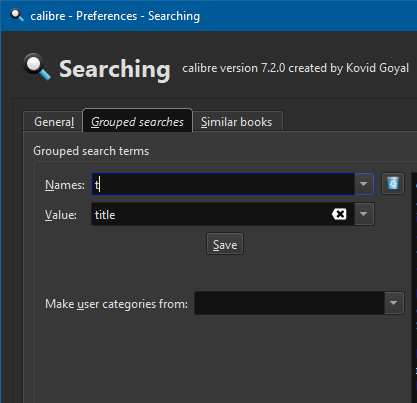417x403 pixels.
Task: Open the Make user categories from dropdown
Action: click(x=394, y=303)
